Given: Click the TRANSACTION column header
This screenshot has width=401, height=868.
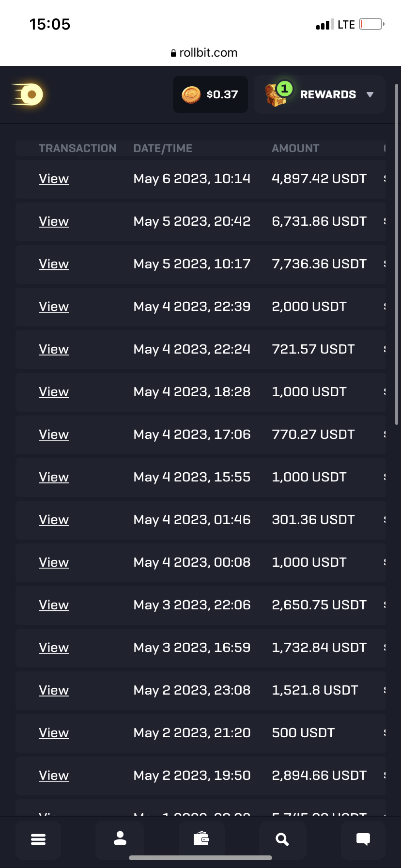Looking at the screenshot, I should pos(77,148).
